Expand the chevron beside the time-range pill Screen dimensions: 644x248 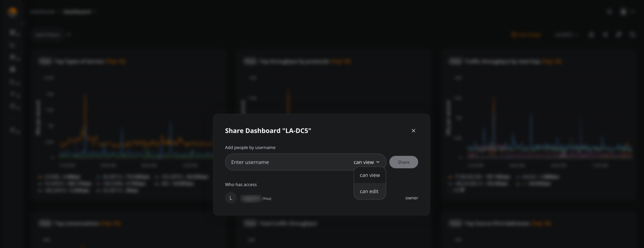69,35
